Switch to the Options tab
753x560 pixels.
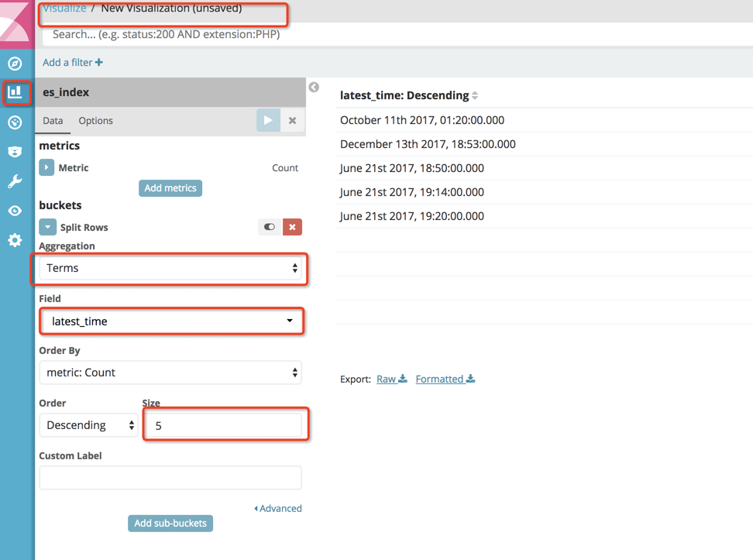pyautogui.click(x=95, y=121)
